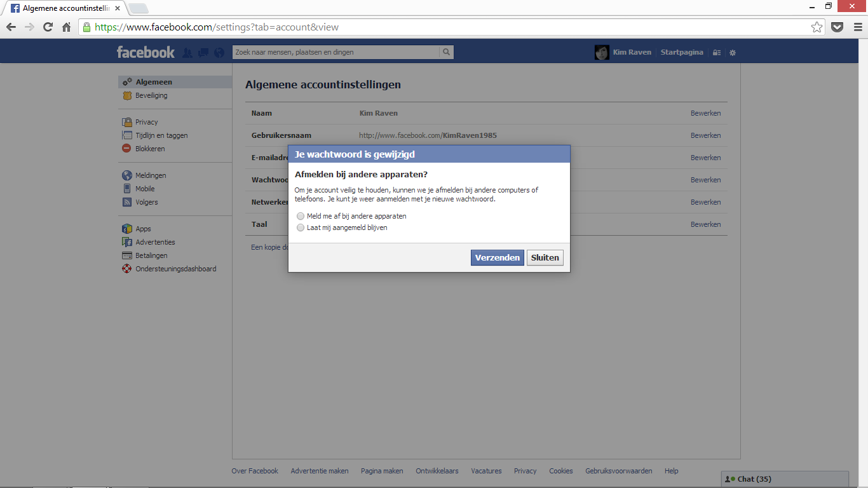Click the Pocket extension icon
Screen dimensions: 868x488
pos(837,27)
